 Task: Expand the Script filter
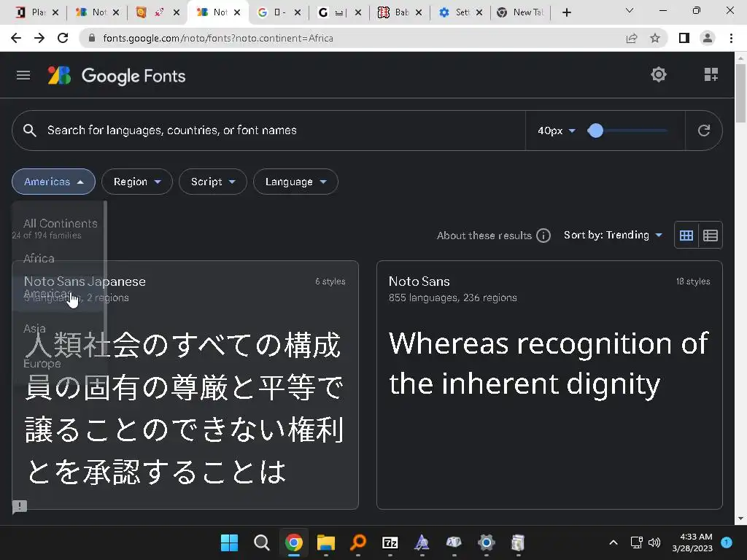pos(212,182)
